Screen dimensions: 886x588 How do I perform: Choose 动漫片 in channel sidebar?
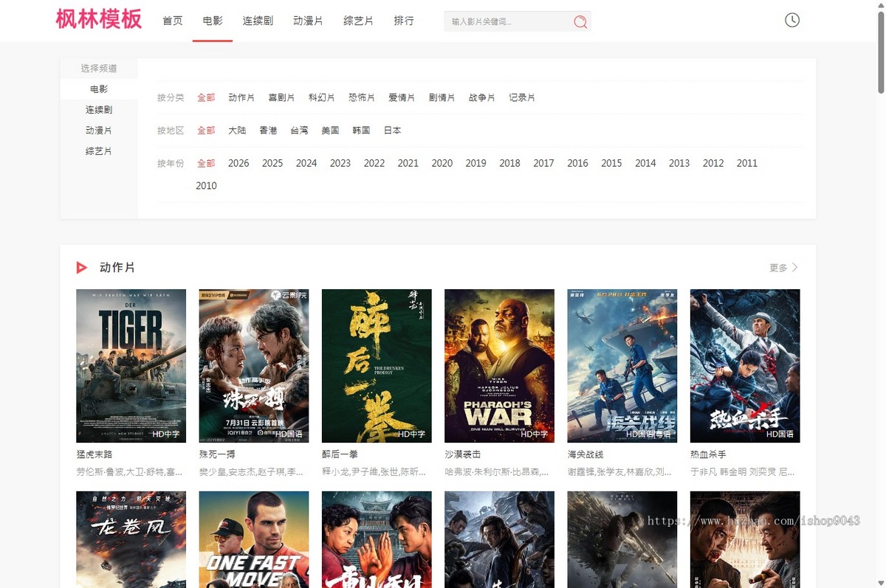pyautogui.click(x=99, y=131)
